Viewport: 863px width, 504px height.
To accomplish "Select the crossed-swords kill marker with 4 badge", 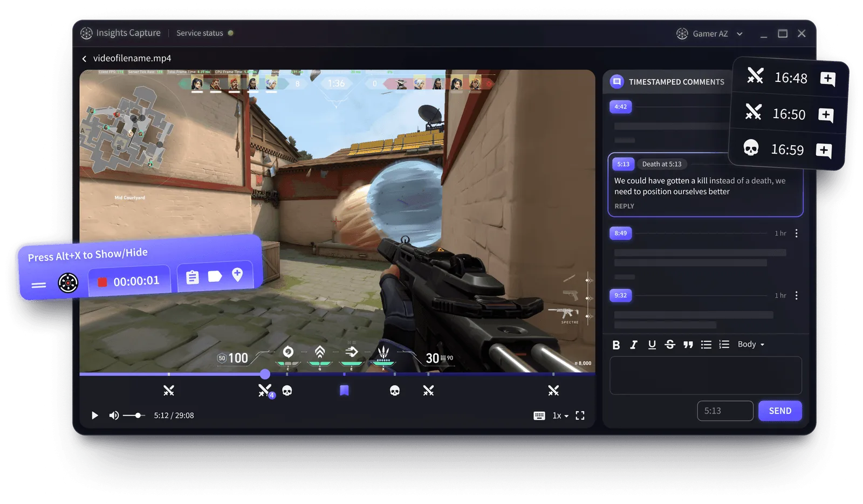I will coord(264,389).
